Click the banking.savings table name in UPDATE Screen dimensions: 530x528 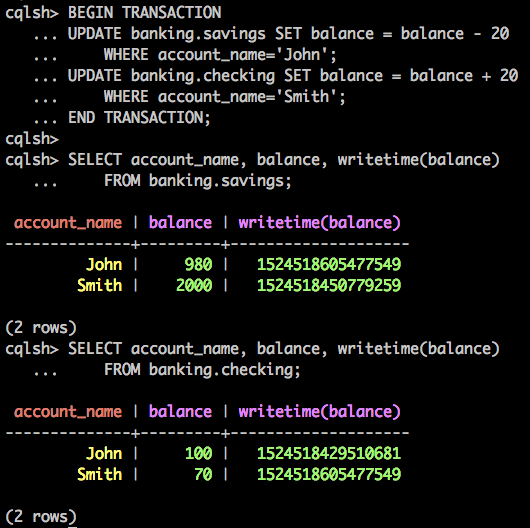tap(198, 34)
